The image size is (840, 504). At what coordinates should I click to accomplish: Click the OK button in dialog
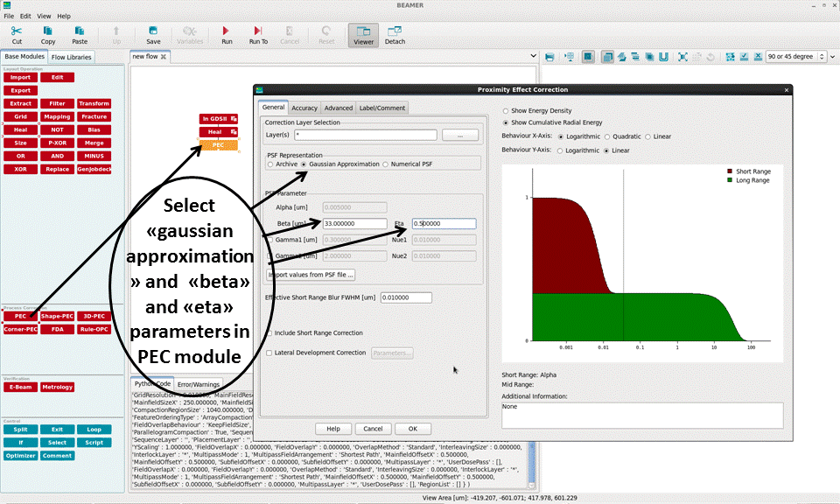(412, 429)
